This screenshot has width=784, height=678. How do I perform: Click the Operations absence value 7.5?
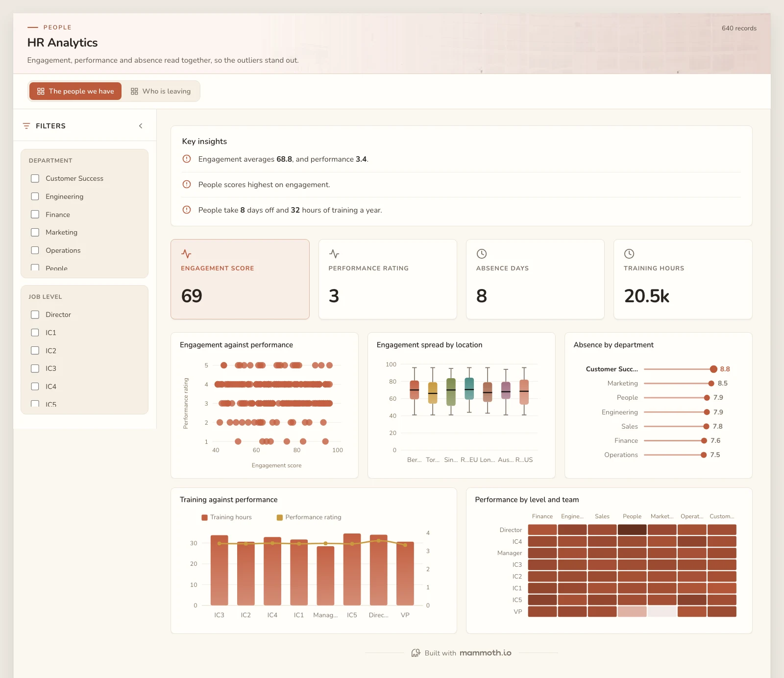coord(715,455)
